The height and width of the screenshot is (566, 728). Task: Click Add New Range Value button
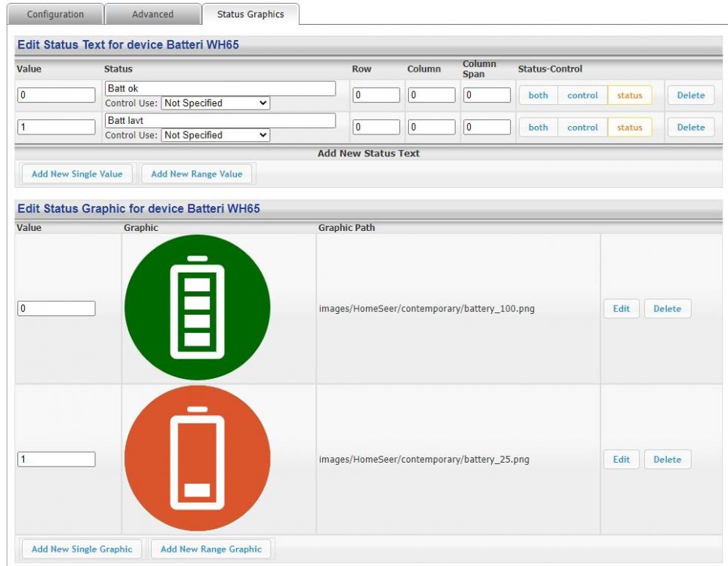[197, 174]
